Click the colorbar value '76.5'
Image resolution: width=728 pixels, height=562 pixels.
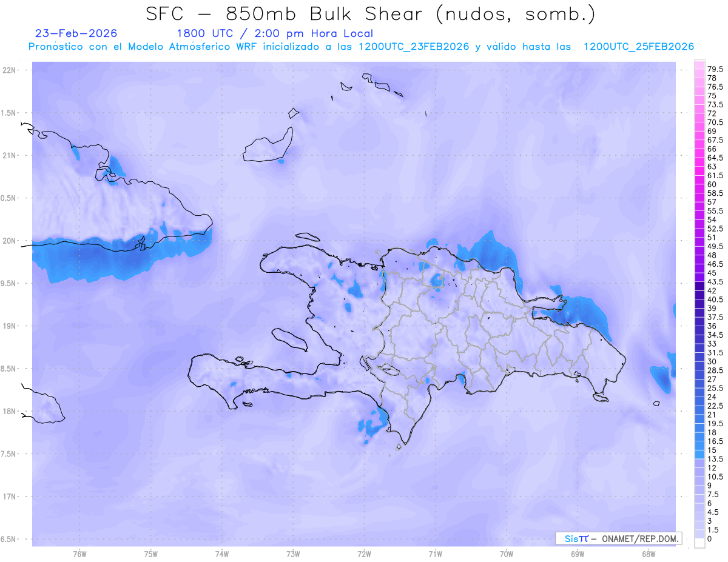[x=716, y=87]
